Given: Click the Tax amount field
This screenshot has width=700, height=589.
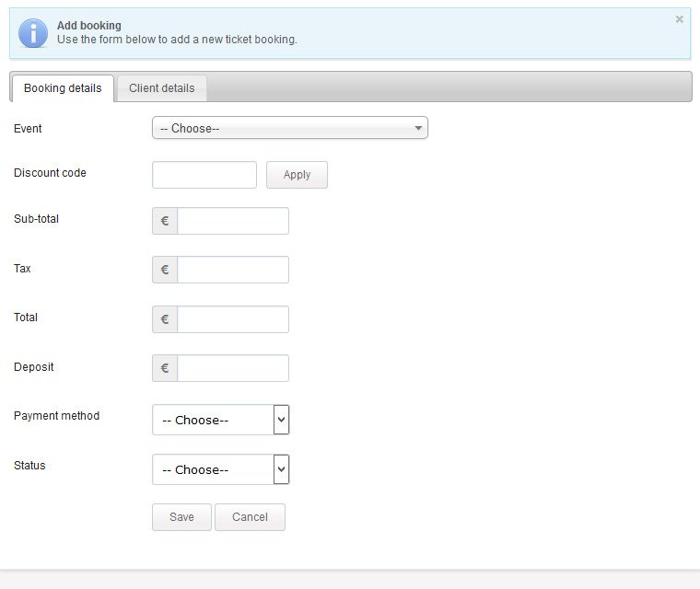Looking at the screenshot, I should tap(233, 270).
